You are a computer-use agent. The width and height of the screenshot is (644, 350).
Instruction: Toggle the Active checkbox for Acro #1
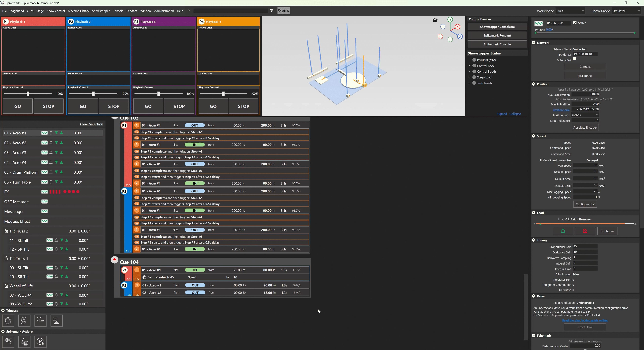(575, 23)
